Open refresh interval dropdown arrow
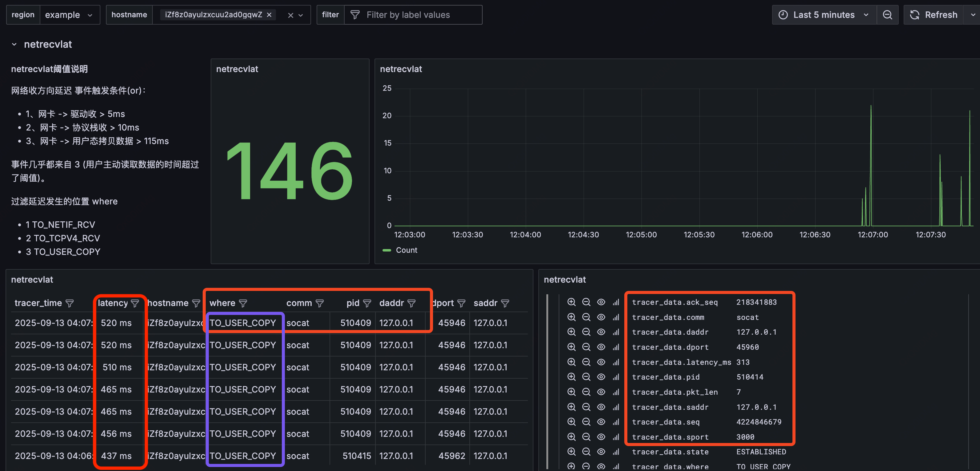Screen dimensions: 980x471 [x=972, y=15]
